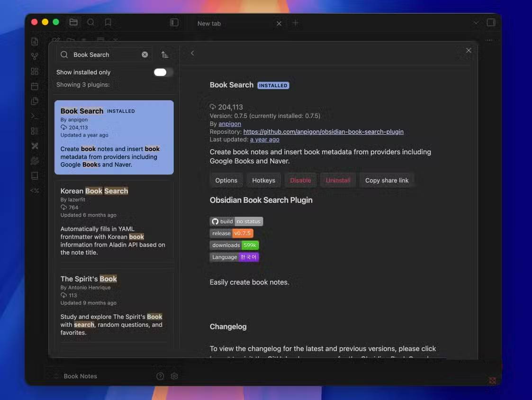
Task: Open the GitHub repository URL link
Action: 324,131
